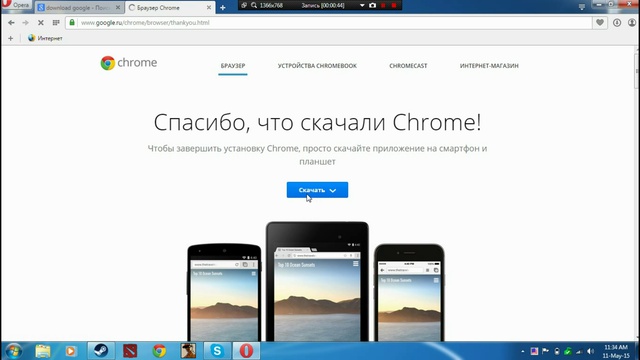Image resolution: width=640 pixels, height=360 pixels.
Task: Click the language flag tray icon
Action: tap(534, 351)
